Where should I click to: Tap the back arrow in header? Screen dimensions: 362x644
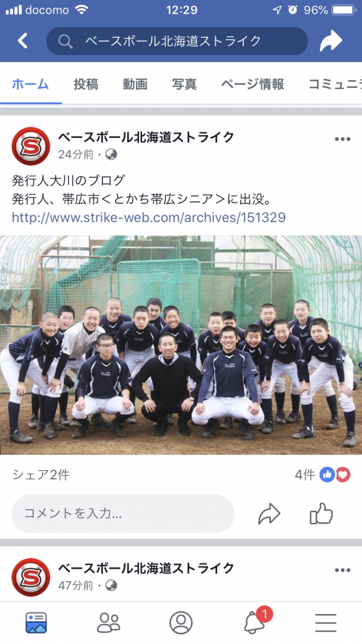tap(23, 41)
